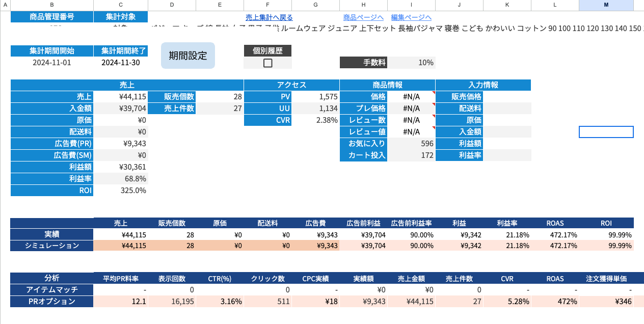The width and height of the screenshot is (644, 324).
Task: Select the start date cell 2024-11-01
Action: (52, 63)
